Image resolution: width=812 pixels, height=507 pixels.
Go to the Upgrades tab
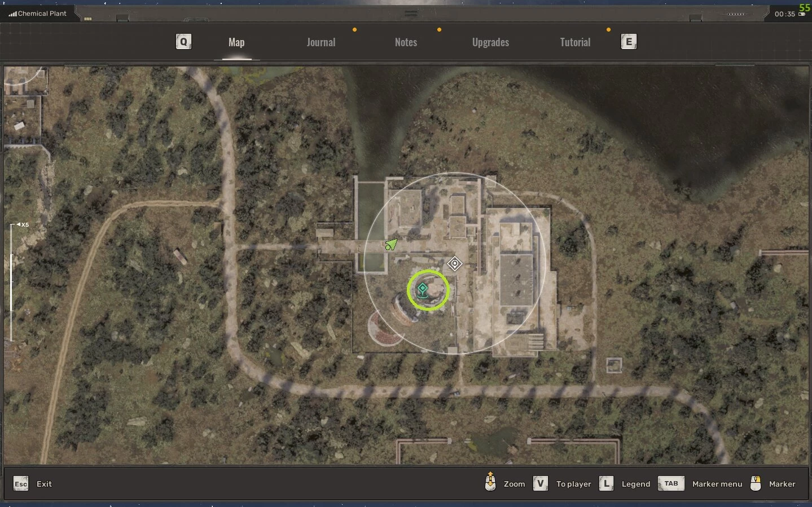tap(490, 42)
